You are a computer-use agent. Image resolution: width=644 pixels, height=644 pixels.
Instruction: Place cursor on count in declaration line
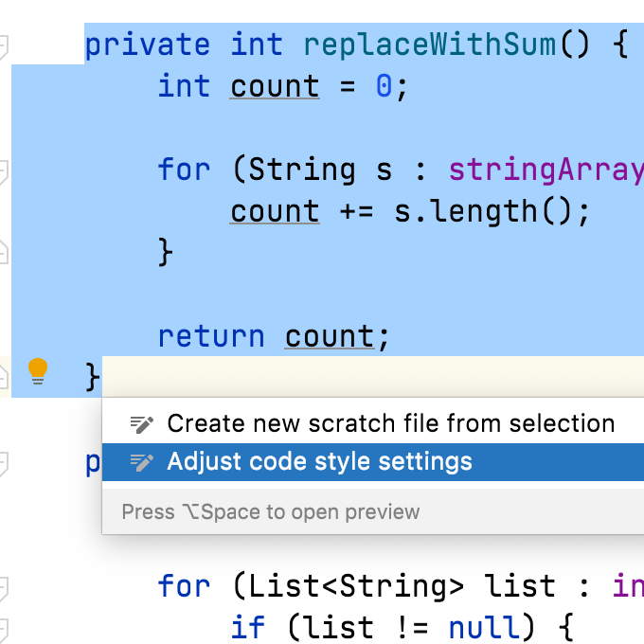click(275, 86)
